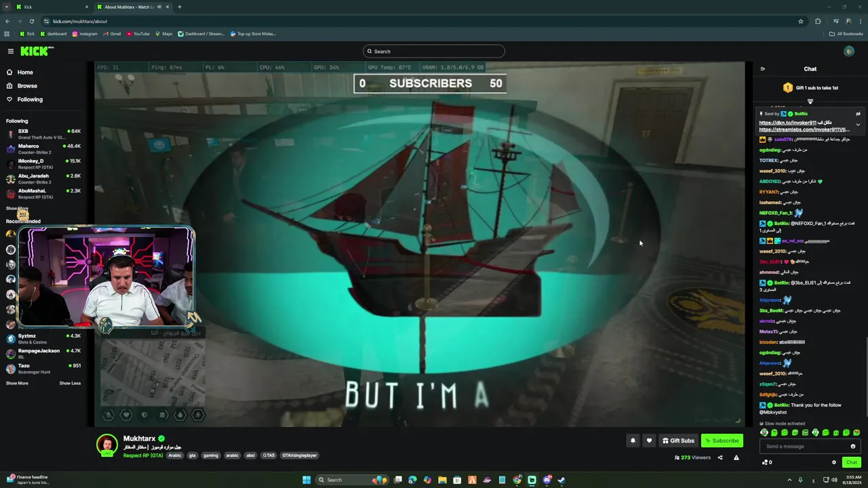Send message with green Chat button
Screen dimensions: 868x488
(x=852, y=462)
